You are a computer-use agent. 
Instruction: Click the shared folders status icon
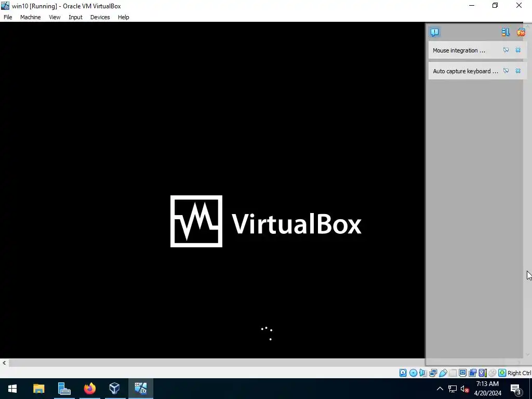[453, 373]
